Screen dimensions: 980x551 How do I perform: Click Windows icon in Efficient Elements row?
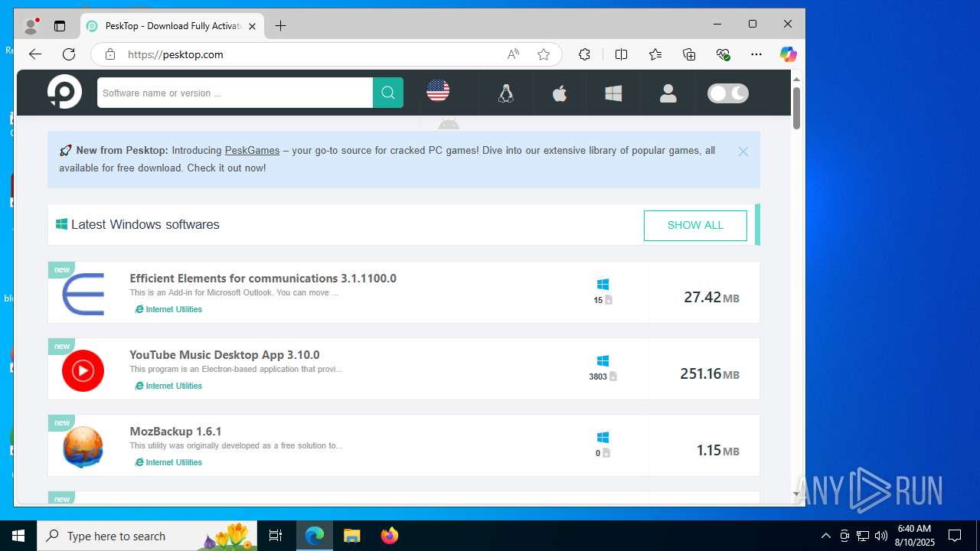(x=603, y=284)
